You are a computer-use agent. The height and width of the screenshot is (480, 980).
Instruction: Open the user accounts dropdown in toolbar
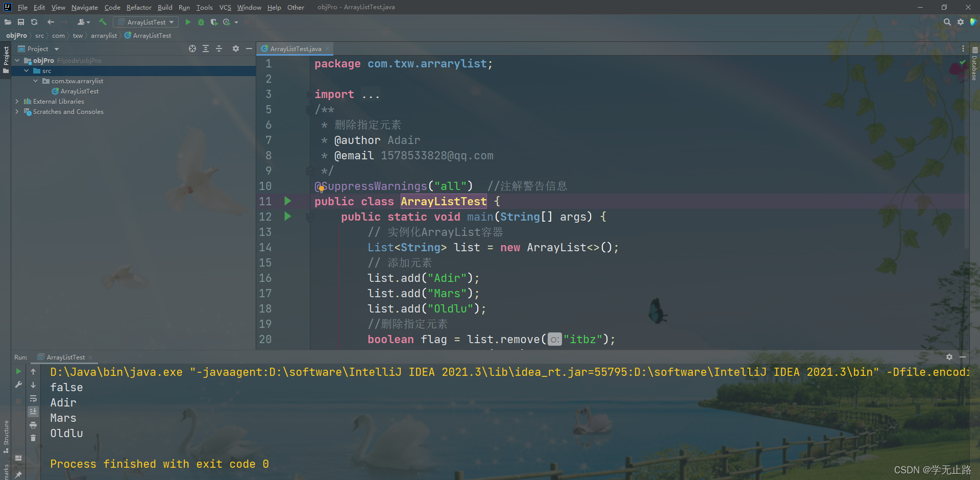coord(83,22)
